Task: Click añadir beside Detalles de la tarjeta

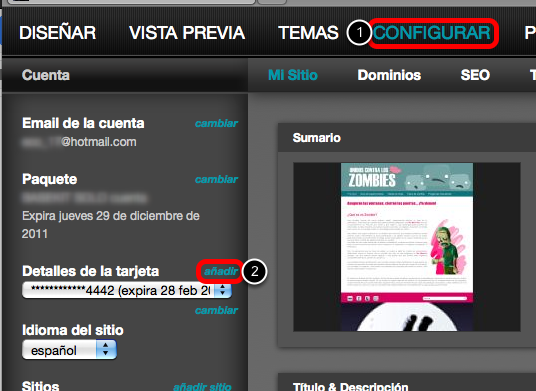Action: [x=221, y=271]
